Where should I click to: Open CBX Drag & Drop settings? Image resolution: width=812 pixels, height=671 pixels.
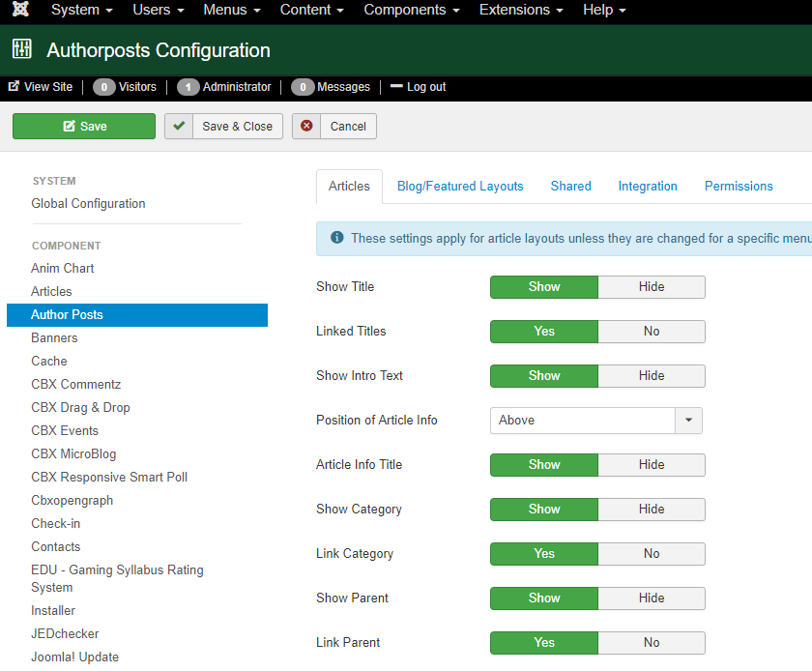pos(80,407)
